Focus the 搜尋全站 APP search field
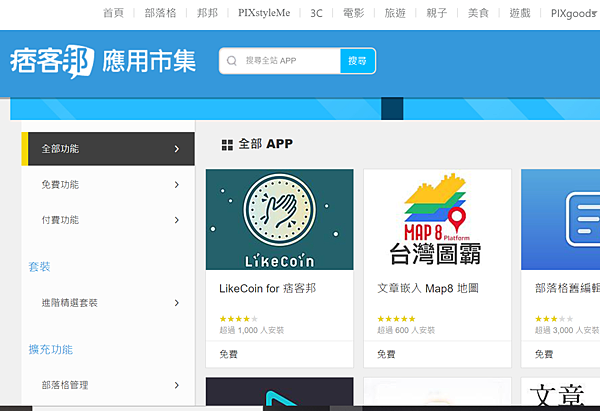600x411 pixels. click(x=280, y=61)
